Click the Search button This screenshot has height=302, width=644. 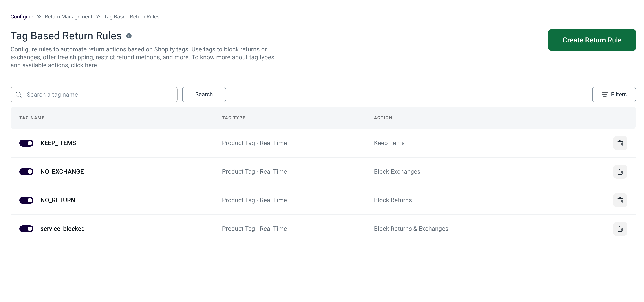point(204,95)
